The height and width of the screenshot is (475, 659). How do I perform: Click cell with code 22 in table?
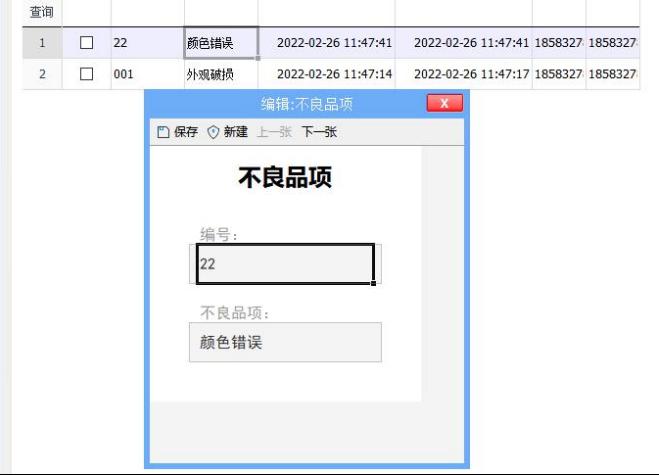tap(147, 42)
